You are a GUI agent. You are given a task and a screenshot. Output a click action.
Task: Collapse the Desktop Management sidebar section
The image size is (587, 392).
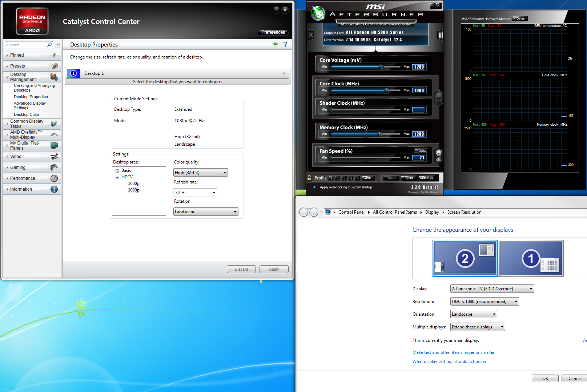(7, 77)
